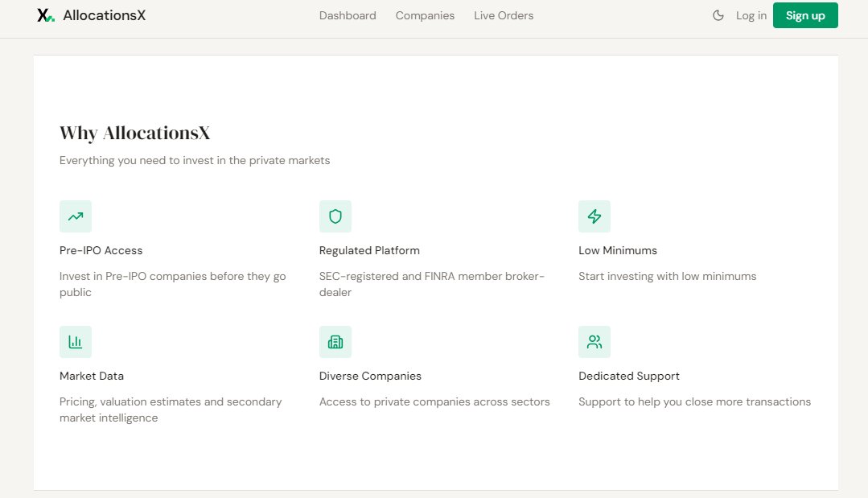Click the "Diverse Companies" title

[x=370, y=377]
